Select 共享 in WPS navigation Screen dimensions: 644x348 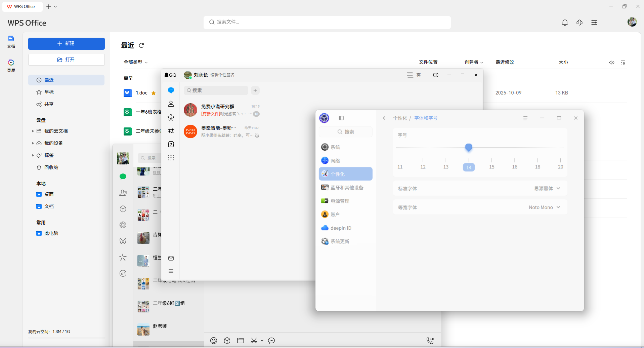click(66, 104)
